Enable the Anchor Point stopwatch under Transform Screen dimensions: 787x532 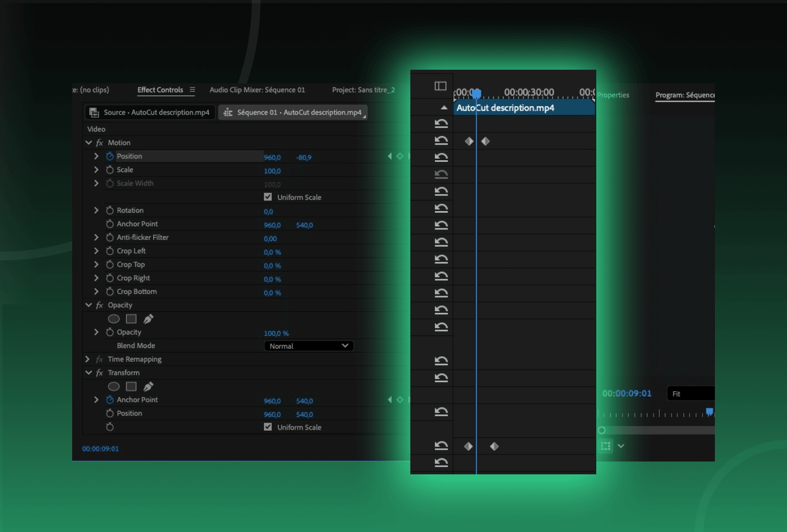[x=110, y=399]
